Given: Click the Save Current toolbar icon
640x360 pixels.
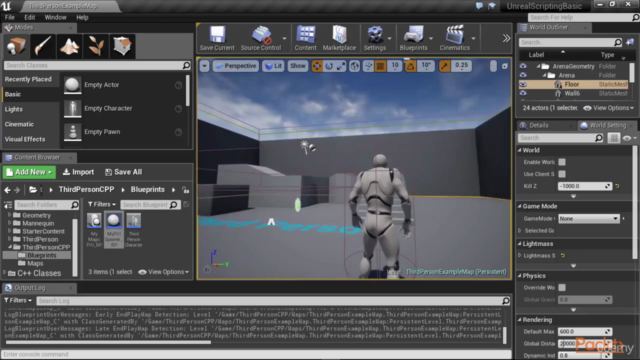Looking at the screenshot, I should pyautogui.click(x=217, y=38).
